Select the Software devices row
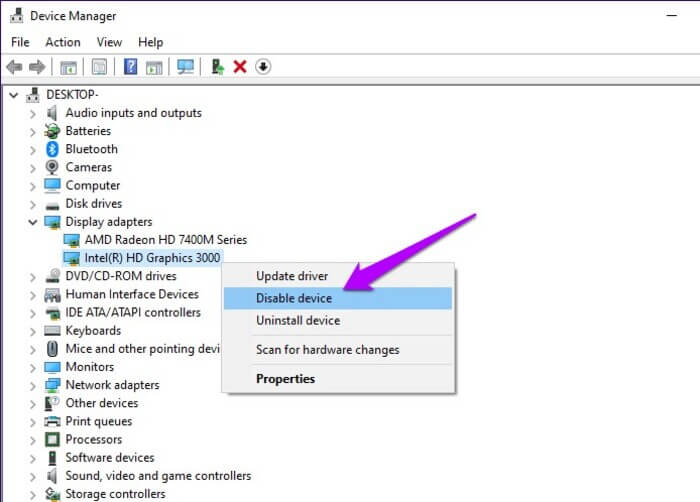 (110, 458)
